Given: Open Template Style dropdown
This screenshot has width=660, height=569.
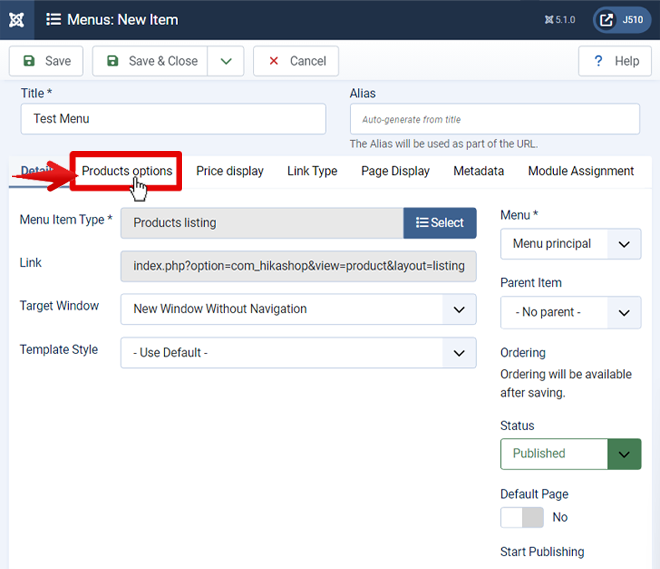Looking at the screenshot, I should pos(298,353).
